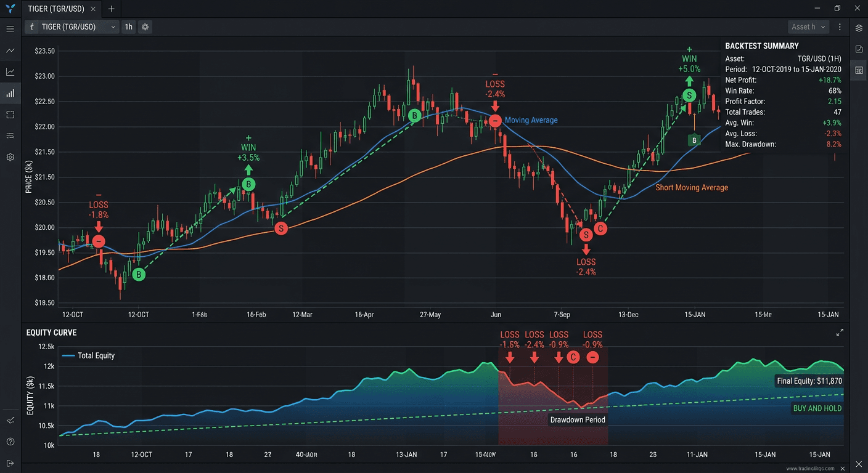868x473 pixels.
Task: Open the three-dot overflow menu
Action: click(x=840, y=26)
